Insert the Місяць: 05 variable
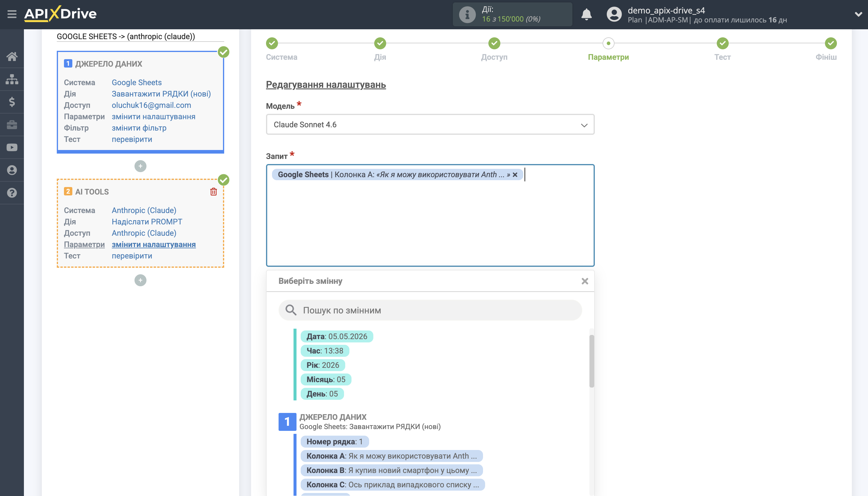This screenshot has width=868, height=496. coord(326,379)
